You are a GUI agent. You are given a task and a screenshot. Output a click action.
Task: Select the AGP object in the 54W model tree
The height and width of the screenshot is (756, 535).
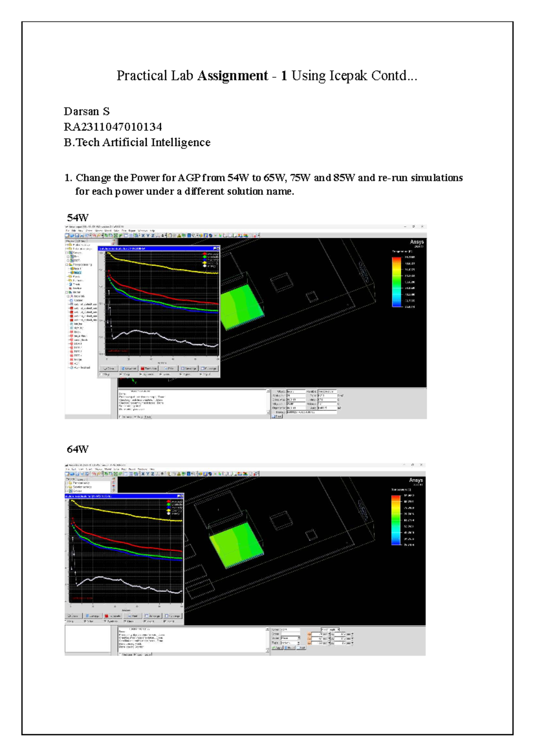point(75,363)
